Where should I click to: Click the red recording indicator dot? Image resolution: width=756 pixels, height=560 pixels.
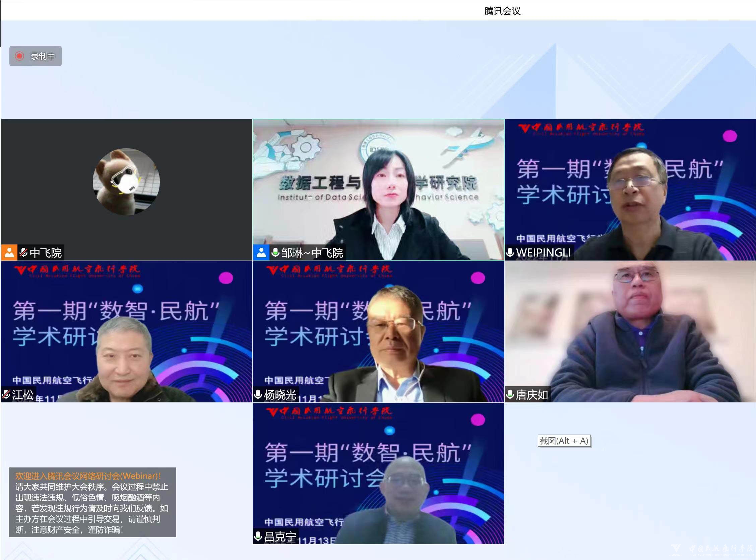pyautogui.click(x=20, y=56)
